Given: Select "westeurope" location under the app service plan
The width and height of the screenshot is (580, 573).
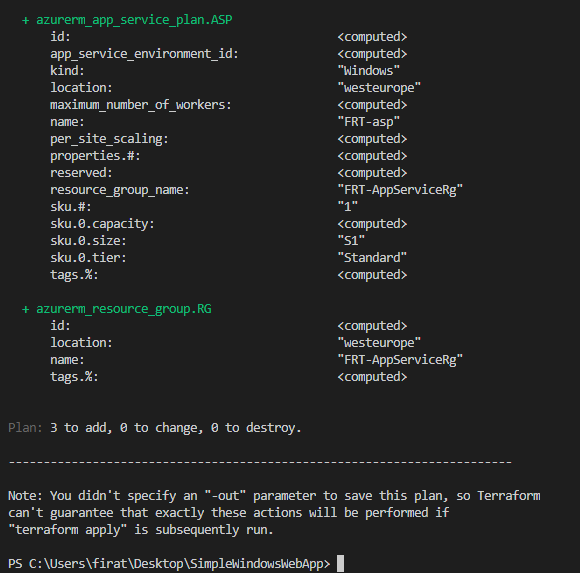Looking at the screenshot, I should pyautogui.click(x=379, y=88).
